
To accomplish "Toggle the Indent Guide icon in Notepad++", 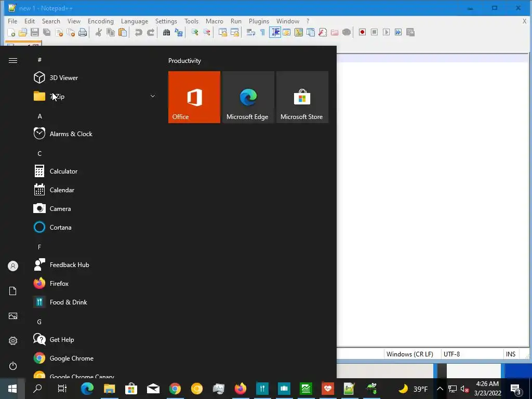I will (275, 32).
